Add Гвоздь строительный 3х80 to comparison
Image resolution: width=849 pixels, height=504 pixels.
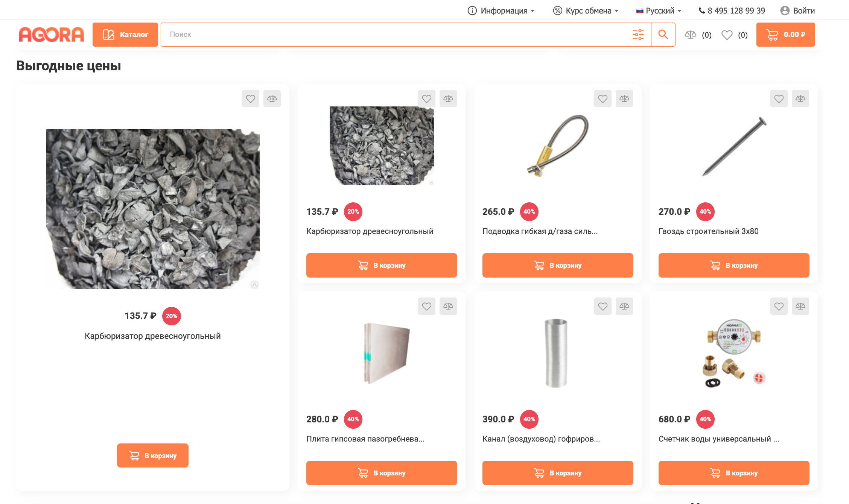click(800, 99)
